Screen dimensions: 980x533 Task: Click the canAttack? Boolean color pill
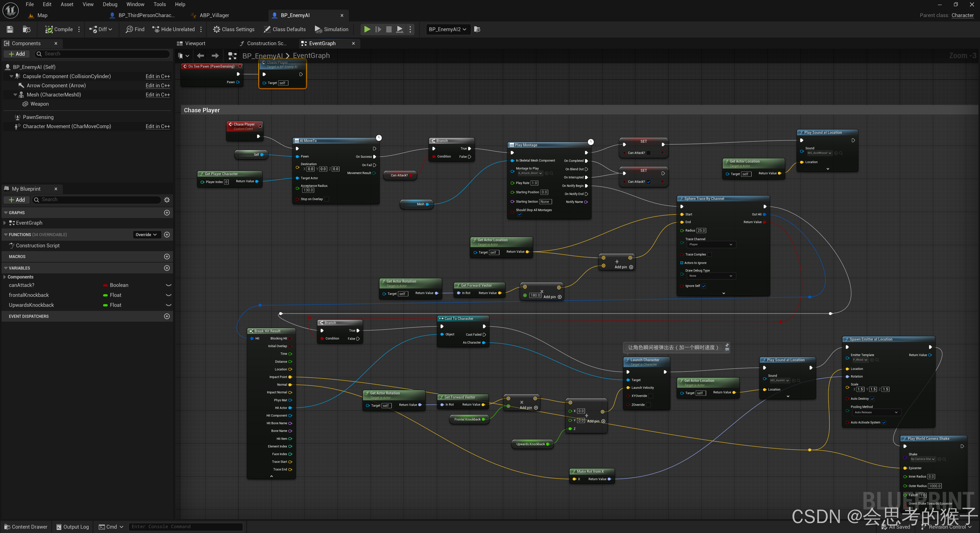(x=105, y=285)
